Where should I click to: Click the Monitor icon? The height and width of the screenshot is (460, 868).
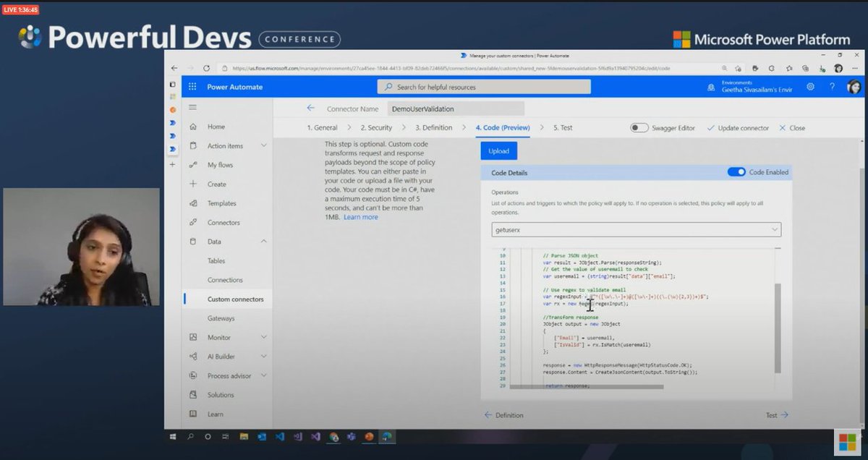pos(193,337)
